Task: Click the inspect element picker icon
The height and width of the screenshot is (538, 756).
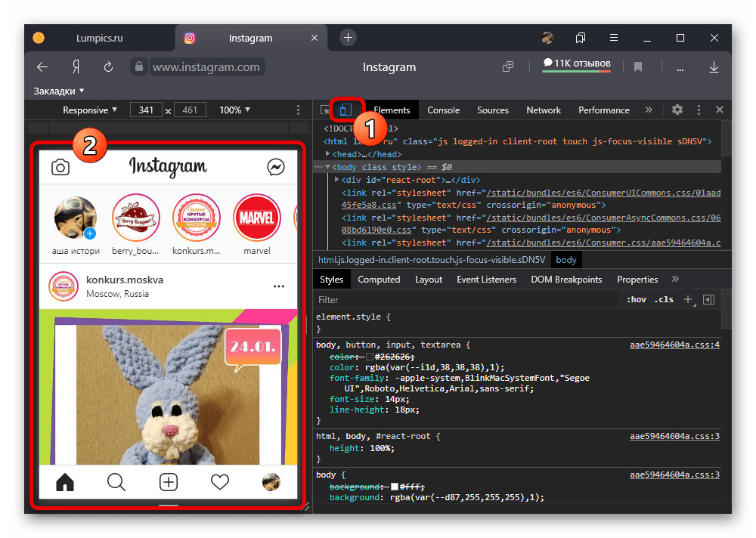Action: 325,110
